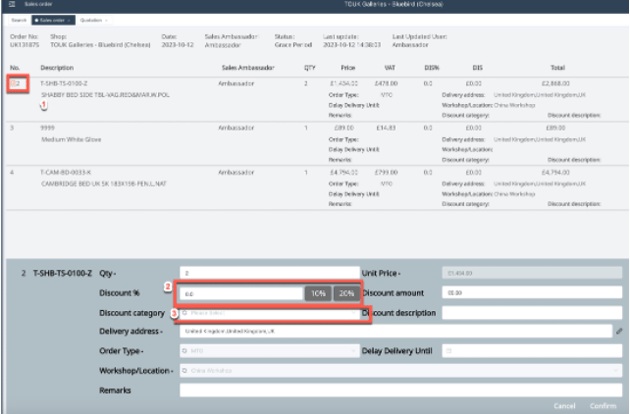Click the Remarks text field

point(400,389)
